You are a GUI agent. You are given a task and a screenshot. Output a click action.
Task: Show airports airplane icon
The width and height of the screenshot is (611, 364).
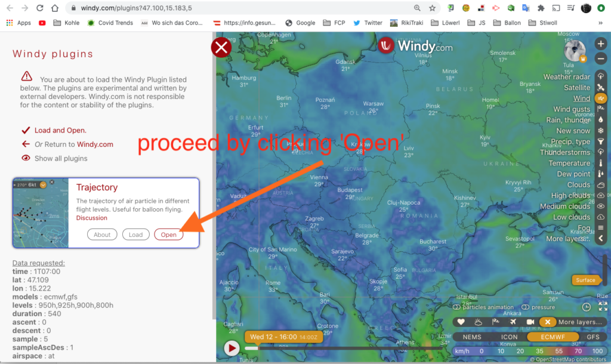(513, 322)
